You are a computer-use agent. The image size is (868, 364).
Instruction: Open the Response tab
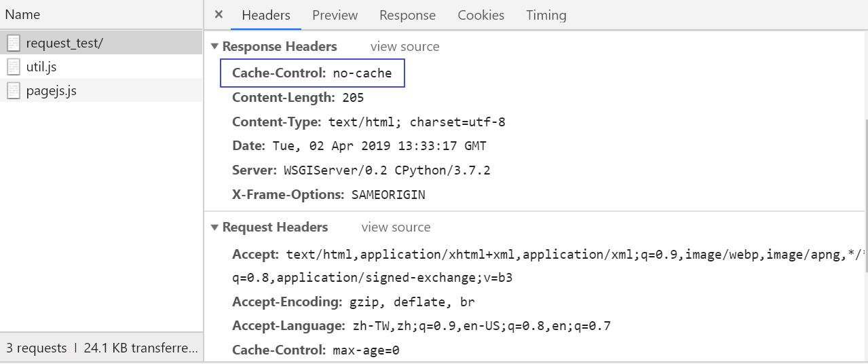(x=407, y=15)
